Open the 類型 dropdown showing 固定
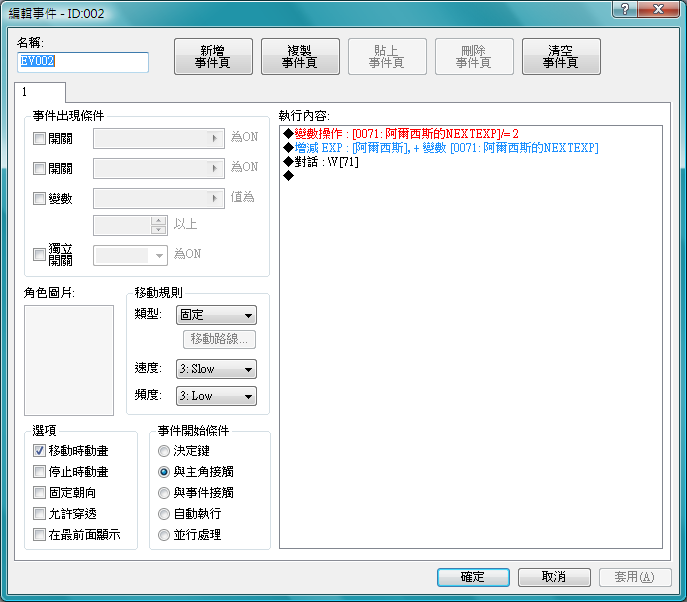This screenshot has height=602, width=687. [216, 315]
